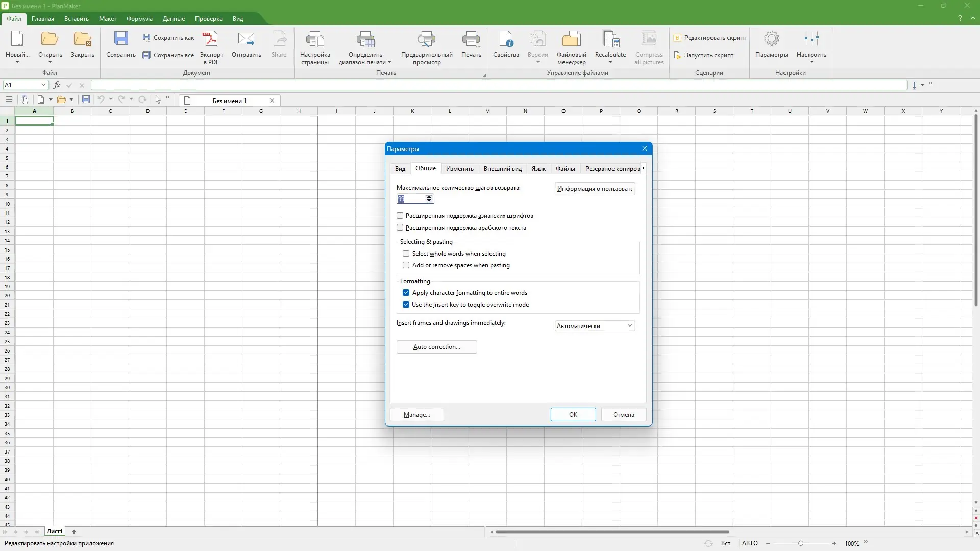The height and width of the screenshot is (551, 980).
Task: Click the Auto correction... button
Action: click(436, 347)
